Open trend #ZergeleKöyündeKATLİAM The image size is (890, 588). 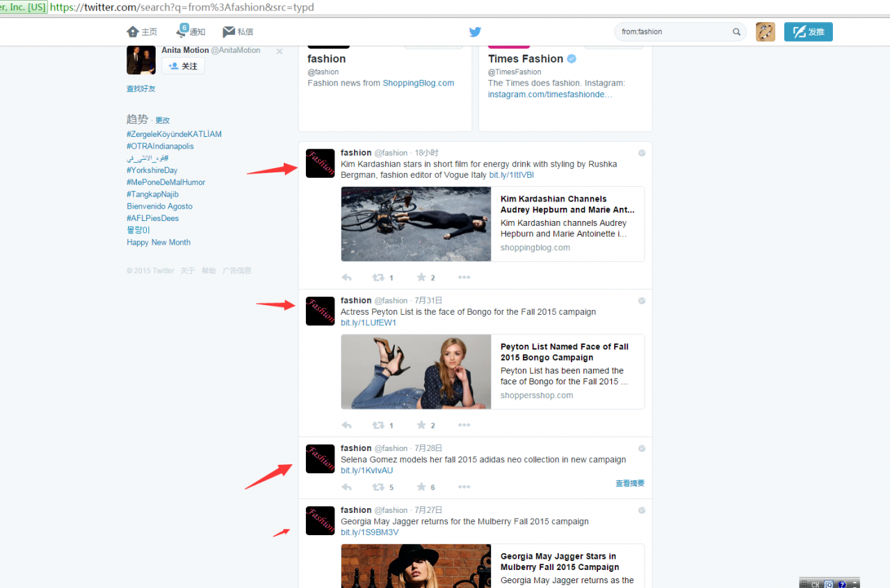pyautogui.click(x=174, y=134)
